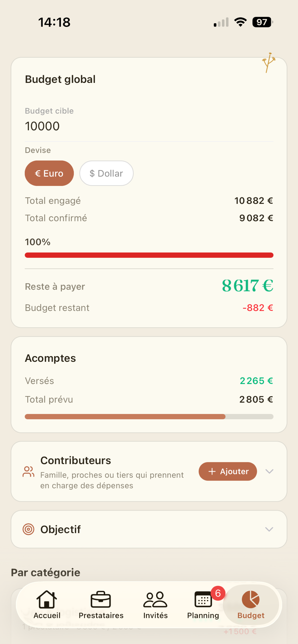Expand the Objectif section chevron
Viewport: 298px width, 644px height.
[x=269, y=529]
